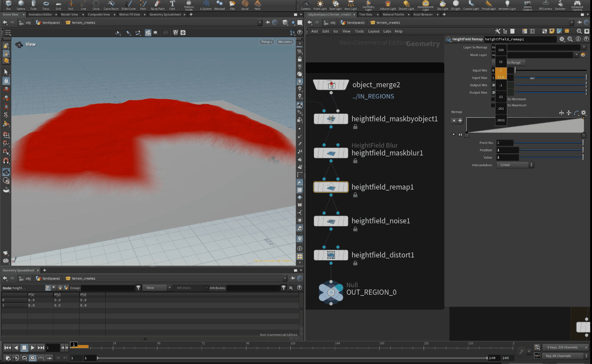Expand the Mask Layer dropdown arrow
Image resolution: width=592 pixels, height=364 pixels.
coord(576,55)
